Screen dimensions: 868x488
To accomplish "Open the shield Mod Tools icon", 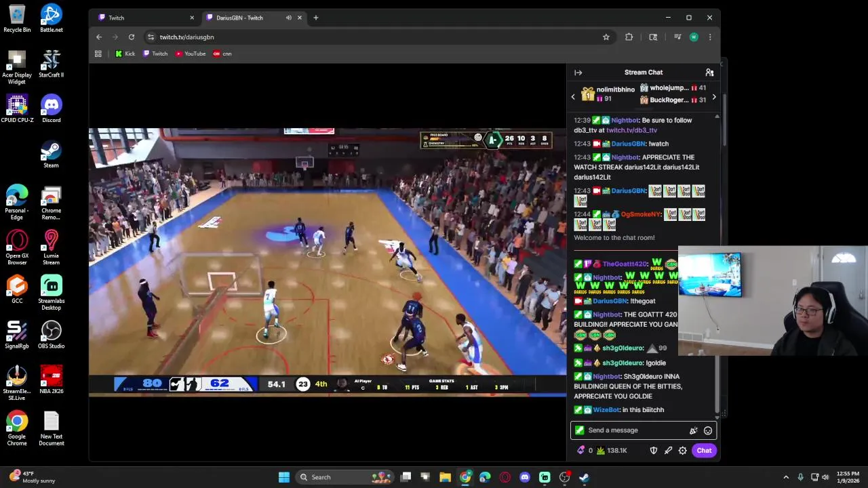I will pos(654,451).
